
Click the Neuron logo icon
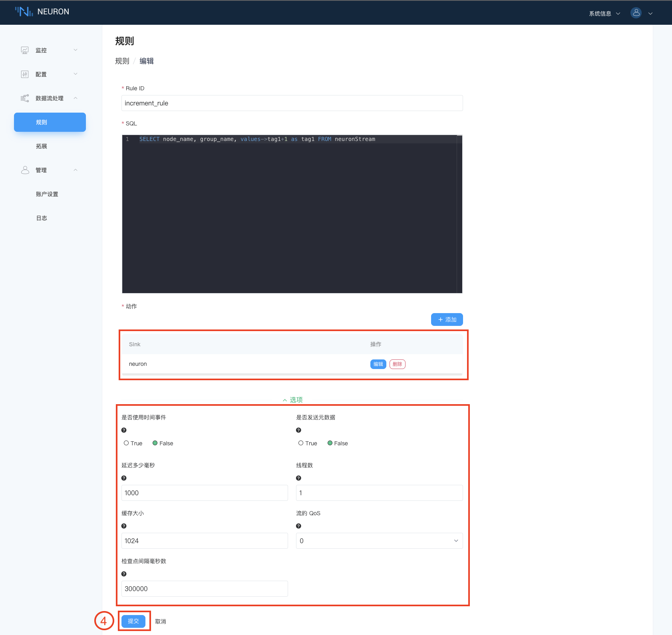24,12
